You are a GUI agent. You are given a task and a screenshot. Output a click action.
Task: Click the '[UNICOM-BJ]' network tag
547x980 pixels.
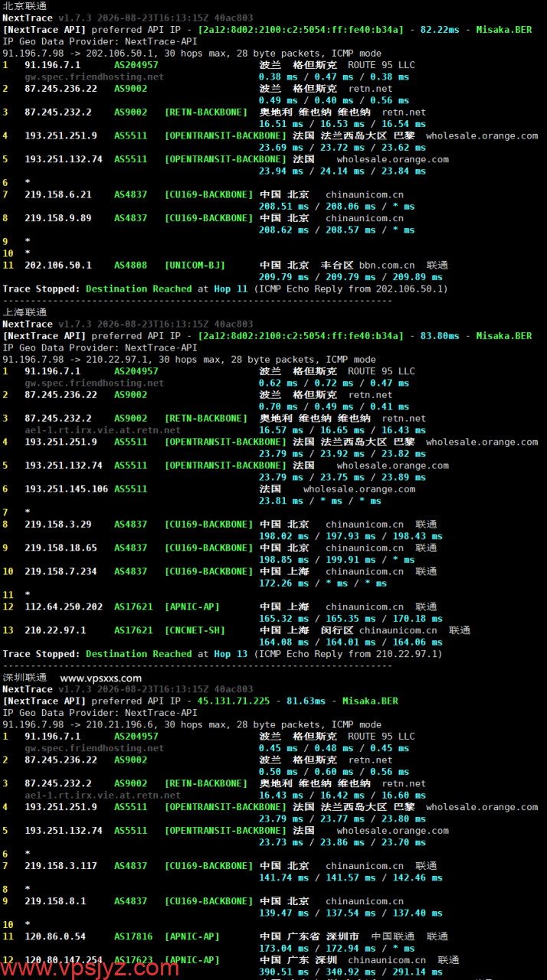195,266
